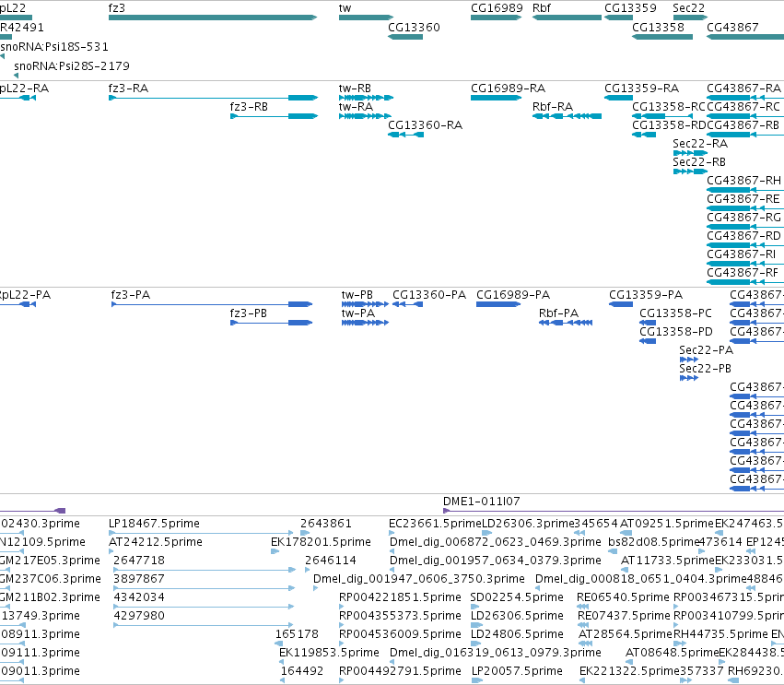Select the fz3-RA transcript
The image size is (784, 685).
click(x=213, y=98)
